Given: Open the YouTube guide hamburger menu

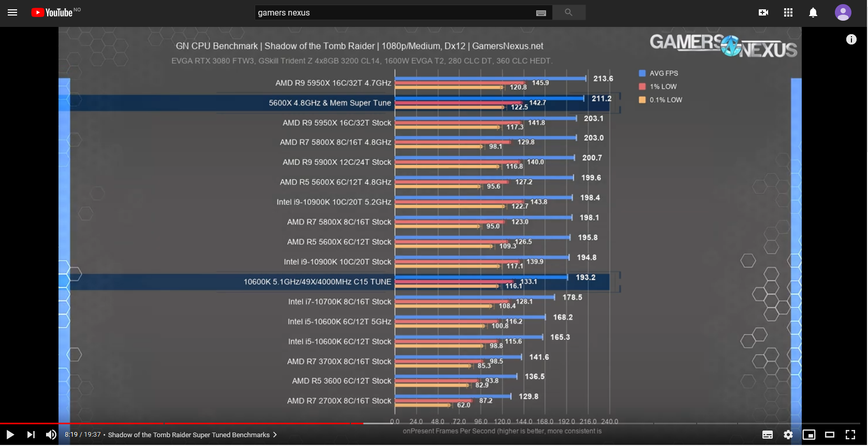Looking at the screenshot, I should [x=12, y=12].
